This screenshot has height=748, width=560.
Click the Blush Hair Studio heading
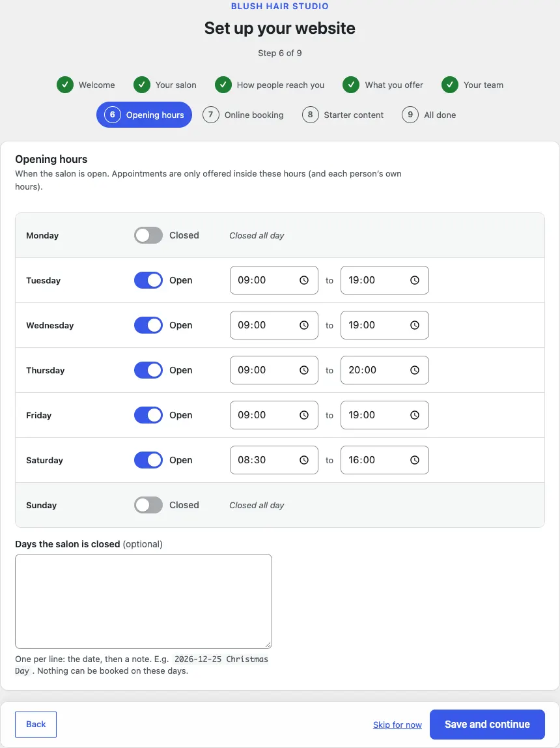[x=280, y=7]
